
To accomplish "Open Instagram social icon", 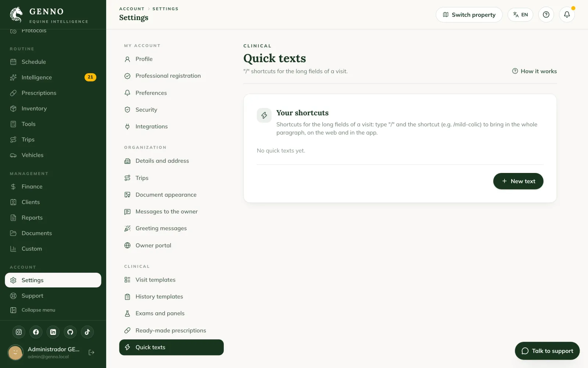I will [x=19, y=332].
